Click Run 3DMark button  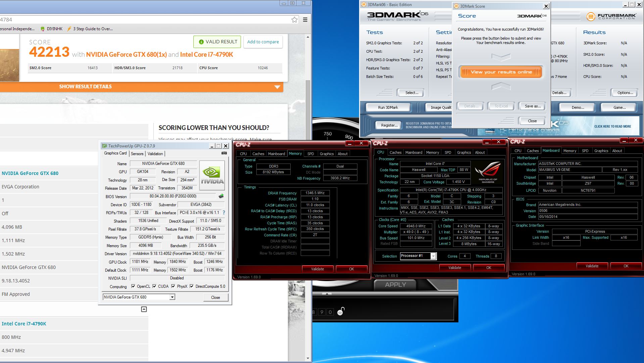(x=388, y=107)
